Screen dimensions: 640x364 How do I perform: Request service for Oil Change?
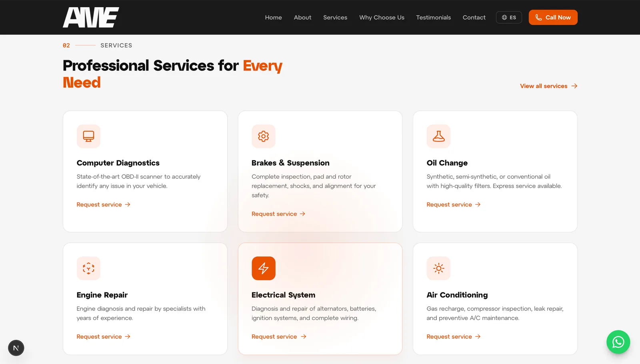454,204
